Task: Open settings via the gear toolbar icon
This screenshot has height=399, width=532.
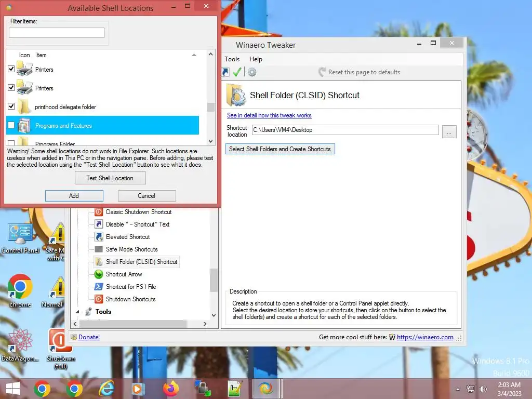Action: click(252, 72)
